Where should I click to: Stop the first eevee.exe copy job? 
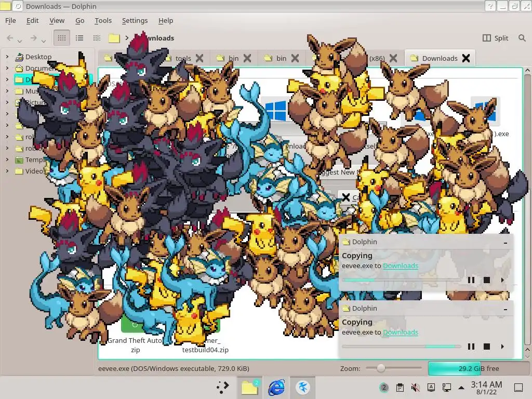click(x=486, y=280)
